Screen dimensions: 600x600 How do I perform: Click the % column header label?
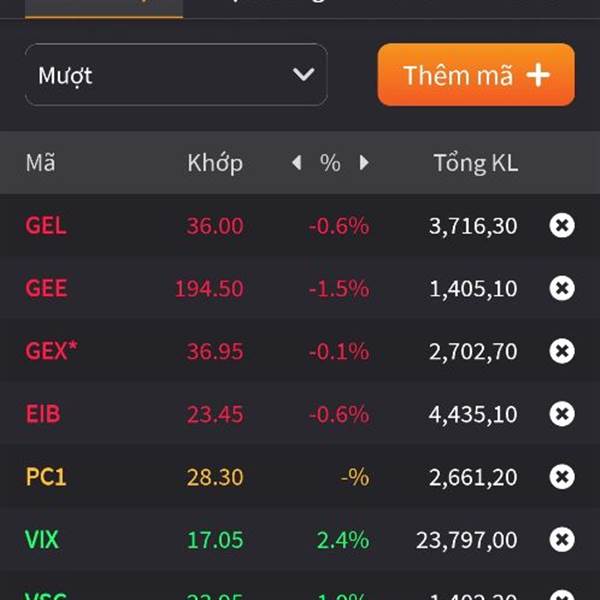point(330,163)
